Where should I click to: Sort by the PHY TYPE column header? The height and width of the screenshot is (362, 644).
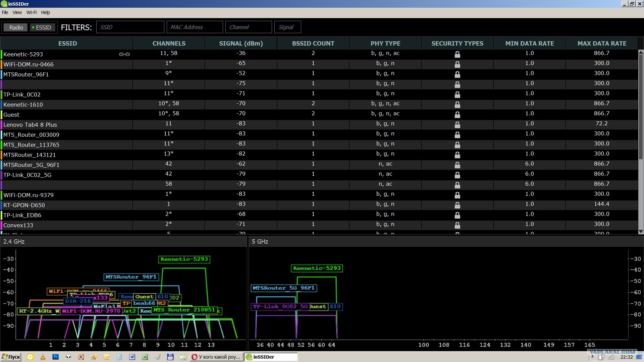(x=385, y=44)
